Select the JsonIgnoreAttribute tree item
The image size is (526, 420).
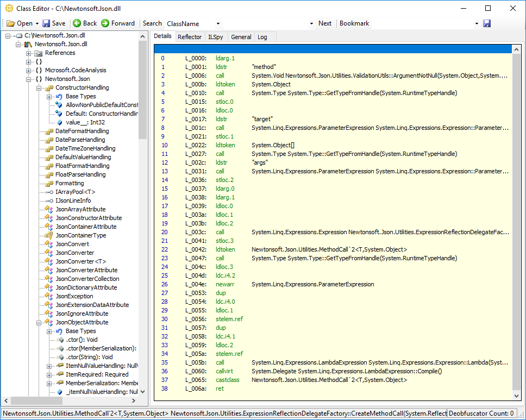click(x=82, y=314)
